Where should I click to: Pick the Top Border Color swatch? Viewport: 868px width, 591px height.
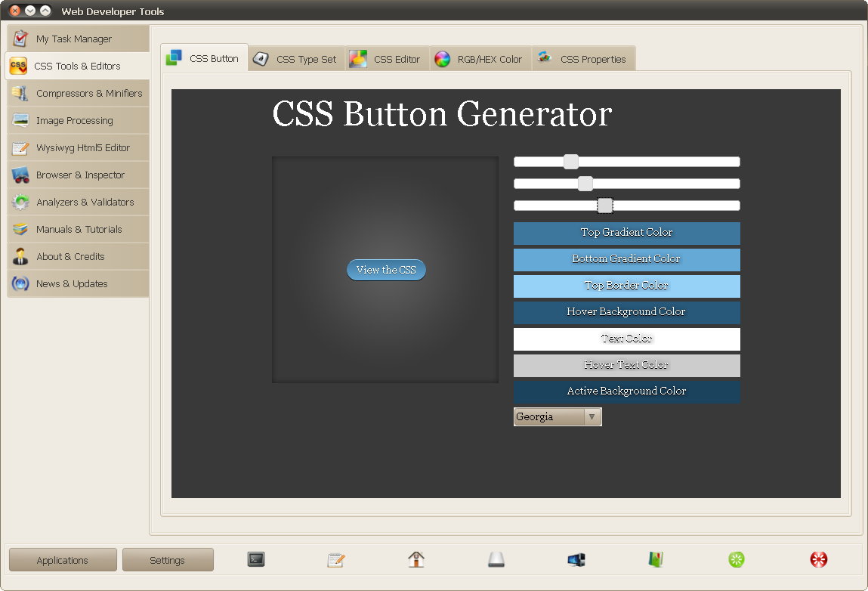[x=627, y=286]
